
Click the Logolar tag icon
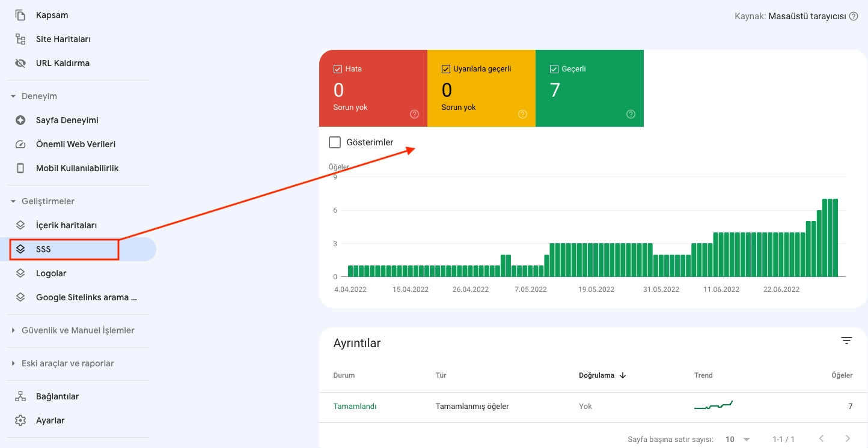click(20, 273)
